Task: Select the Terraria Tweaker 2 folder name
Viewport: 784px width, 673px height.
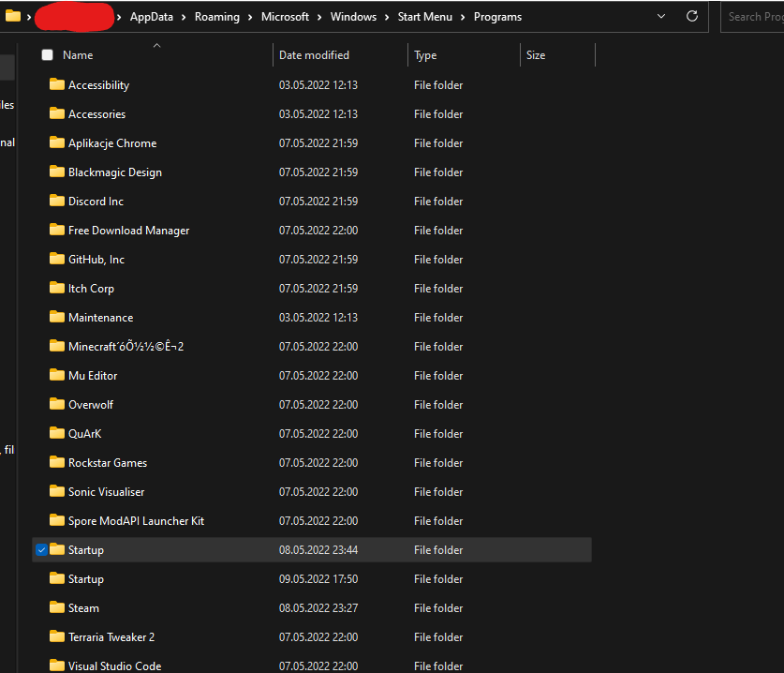Action: point(111,637)
